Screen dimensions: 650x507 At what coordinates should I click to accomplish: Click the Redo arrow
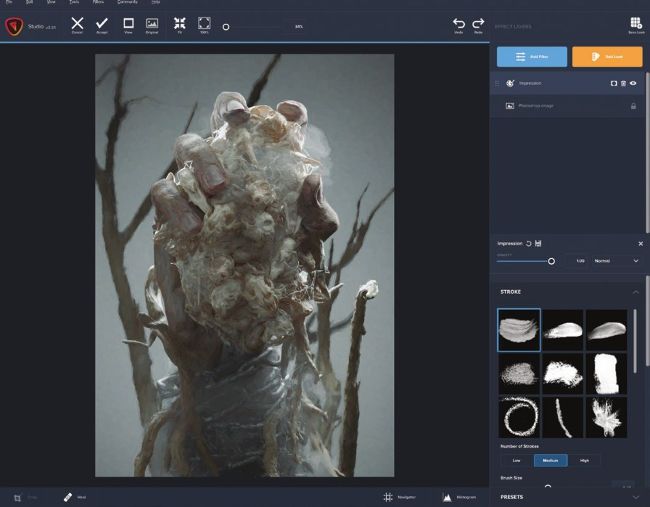pyautogui.click(x=478, y=24)
